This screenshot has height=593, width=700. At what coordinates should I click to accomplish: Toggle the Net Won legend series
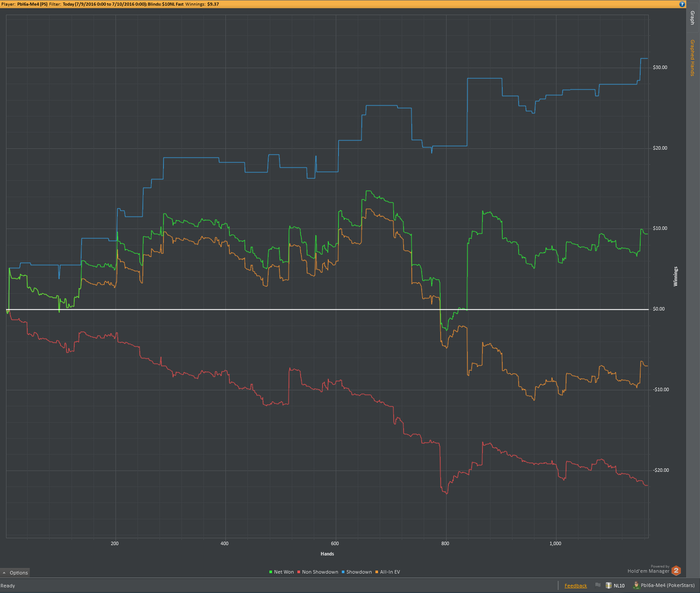point(282,572)
